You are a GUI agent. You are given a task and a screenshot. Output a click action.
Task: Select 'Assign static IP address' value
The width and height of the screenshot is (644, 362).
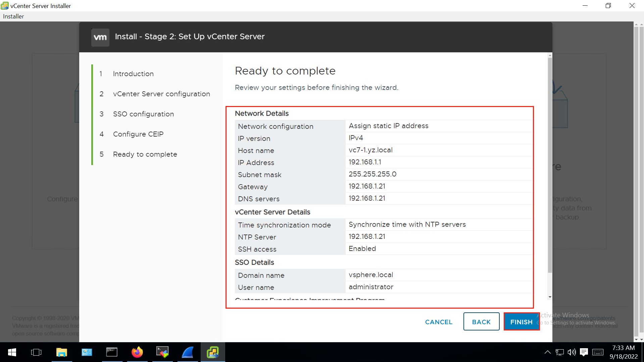388,126
